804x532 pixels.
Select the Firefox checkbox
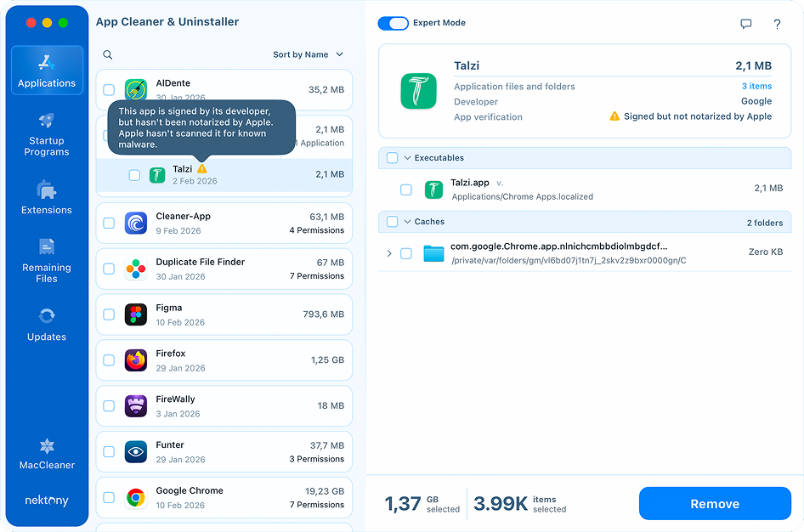[x=109, y=359]
